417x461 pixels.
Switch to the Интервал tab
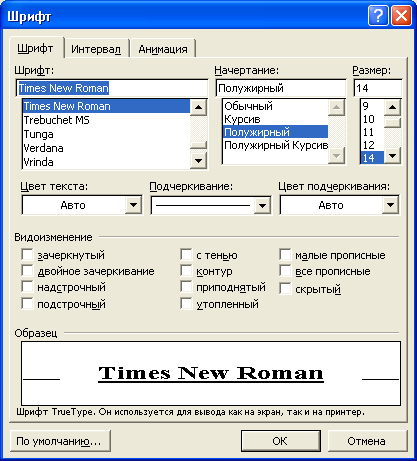click(x=96, y=49)
